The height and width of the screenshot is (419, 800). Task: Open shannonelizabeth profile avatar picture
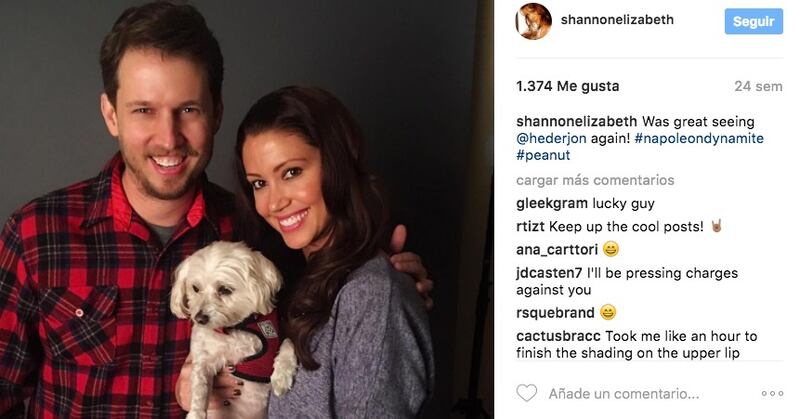click(534, 21)
